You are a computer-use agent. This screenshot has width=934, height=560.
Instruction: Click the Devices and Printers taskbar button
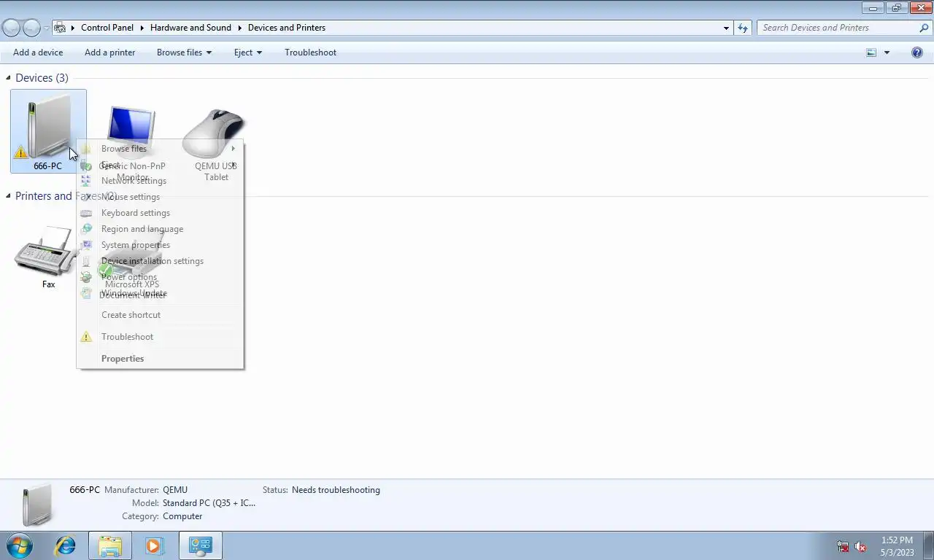point(200,545)
